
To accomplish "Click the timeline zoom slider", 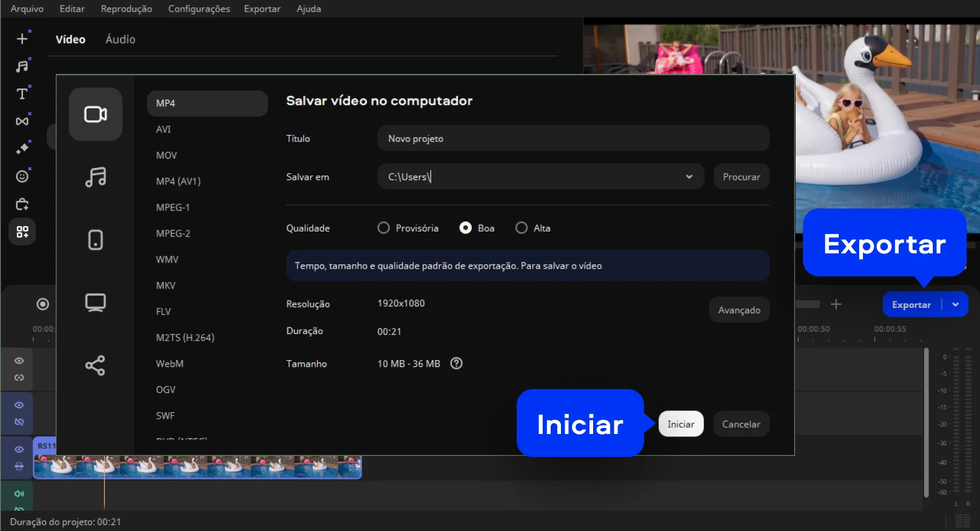I will (807, 304).
